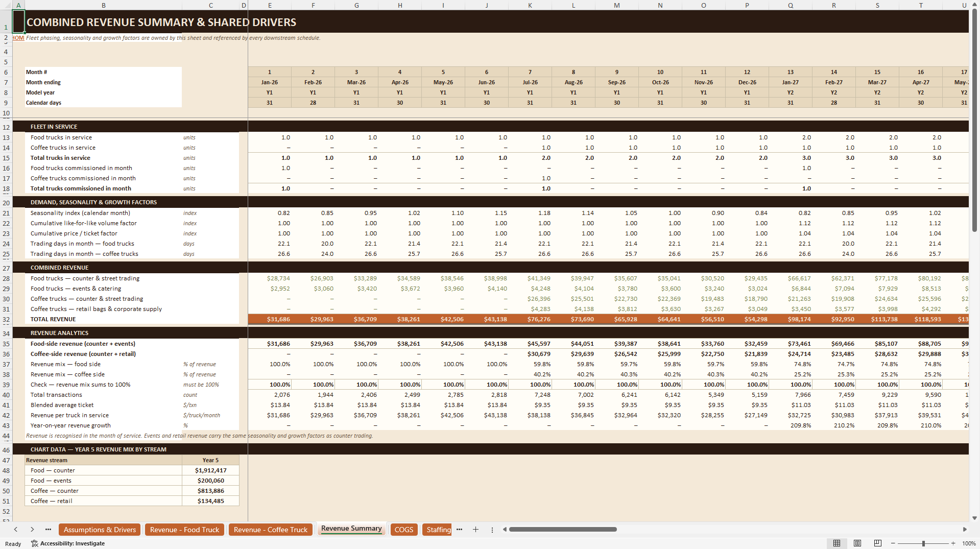Click the 100% zoom level button
980x549 pixels.
click(x=969, y=543)
